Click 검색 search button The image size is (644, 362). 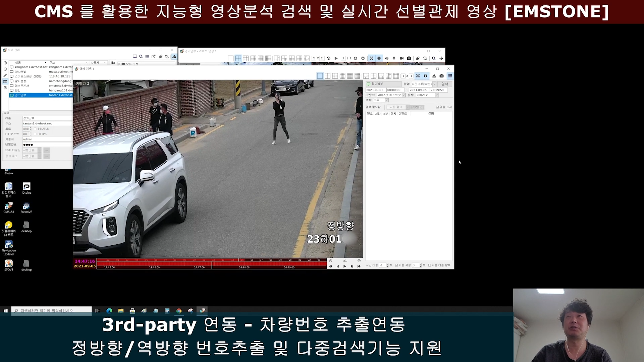(445, 84)
